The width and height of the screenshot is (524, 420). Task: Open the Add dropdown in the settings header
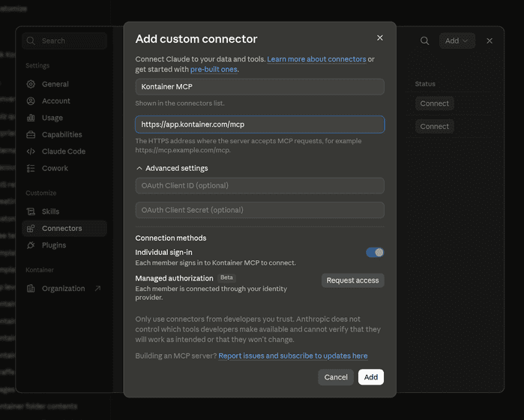(457, 40)
